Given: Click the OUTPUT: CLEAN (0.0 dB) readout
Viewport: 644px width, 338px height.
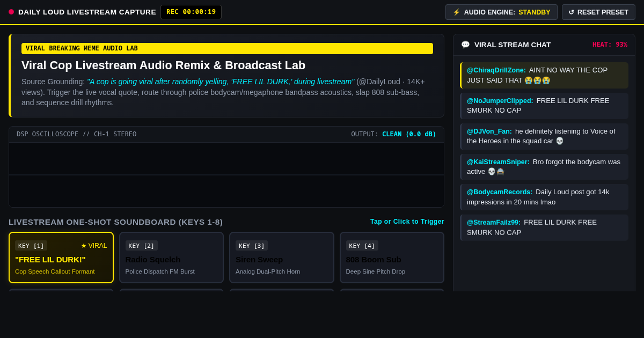Looking at the screenshot, I should click(393, 134).
